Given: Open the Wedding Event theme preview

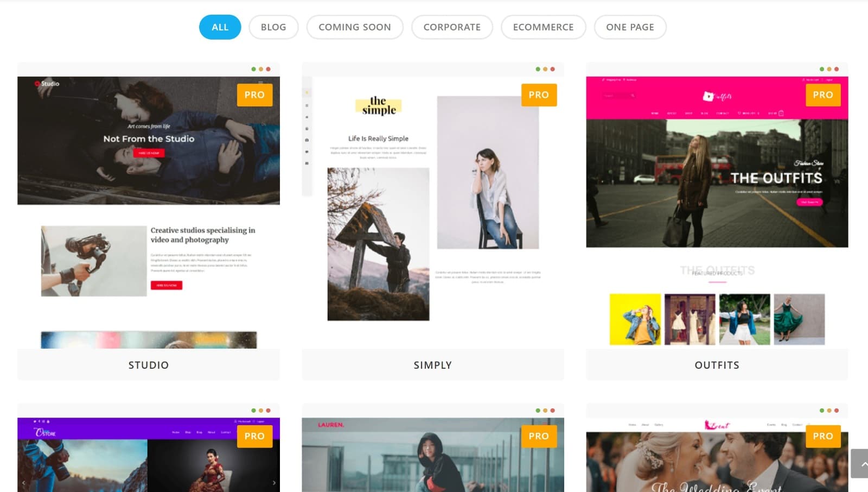Looking at the screenshot, I should (717, 455).
